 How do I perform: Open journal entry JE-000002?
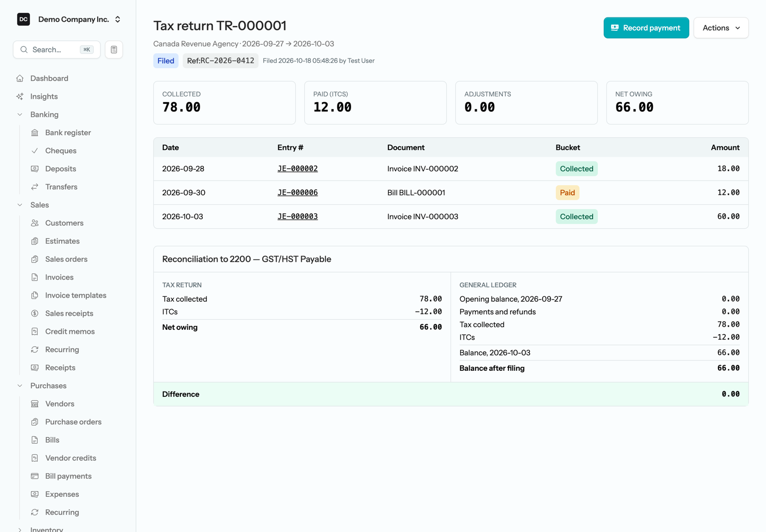click(297, 169)
